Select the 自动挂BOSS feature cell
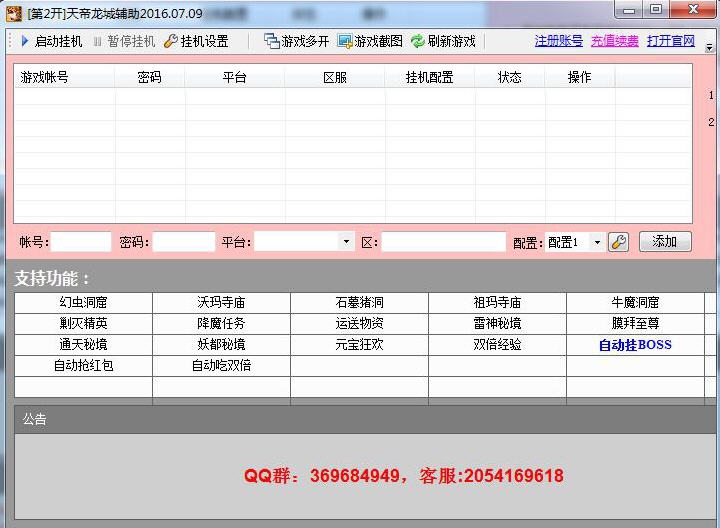720x528 pixels. click(636, 345)
